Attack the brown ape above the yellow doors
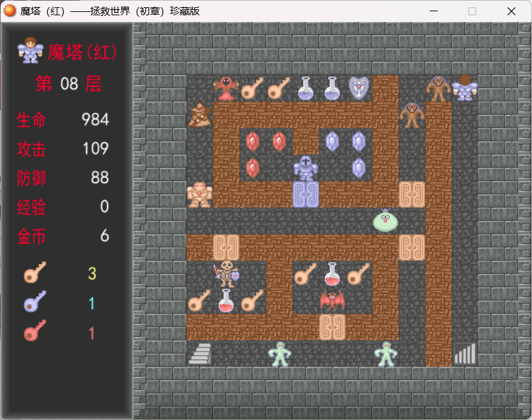 coord(412,115)
